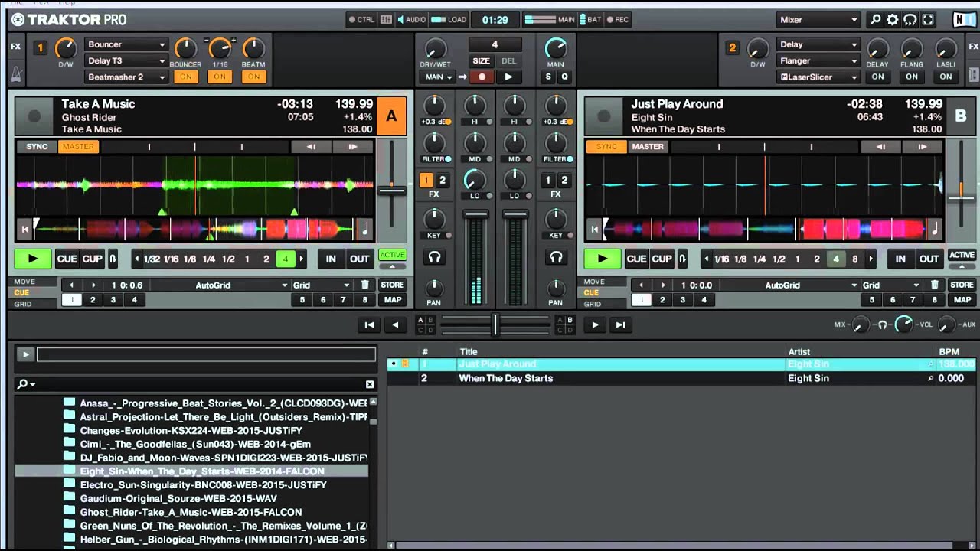Viewport: 980px width, 551px height.
Task: Open the search magnifier icon in header
Action: [x=876, y=20]
